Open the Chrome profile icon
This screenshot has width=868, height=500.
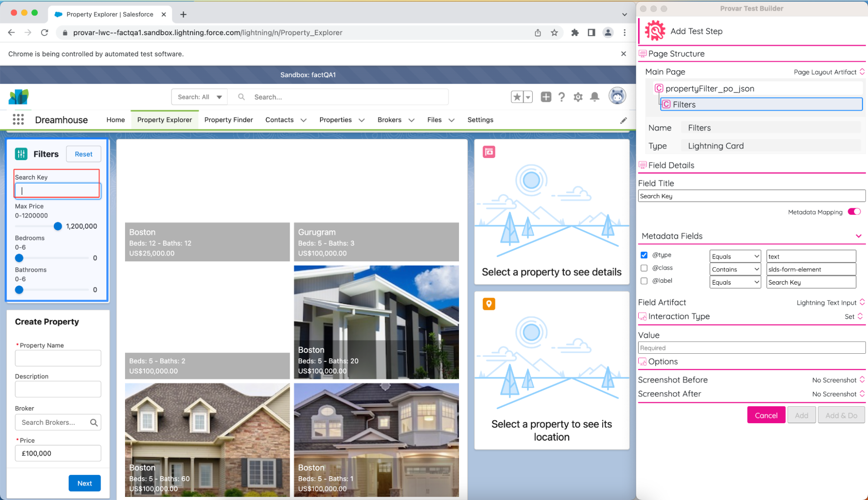(608, 33)
